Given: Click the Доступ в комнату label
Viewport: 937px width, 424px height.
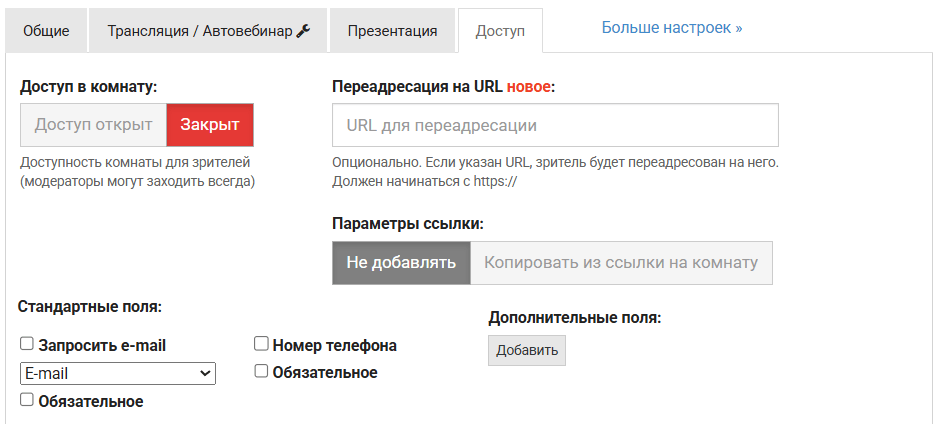Looking at the screenshot, I should [88, 87].
